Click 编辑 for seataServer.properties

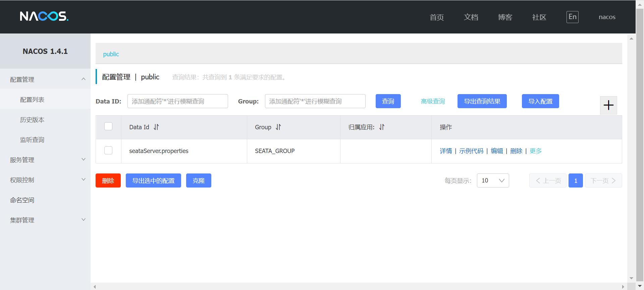(x=497, y=151)
